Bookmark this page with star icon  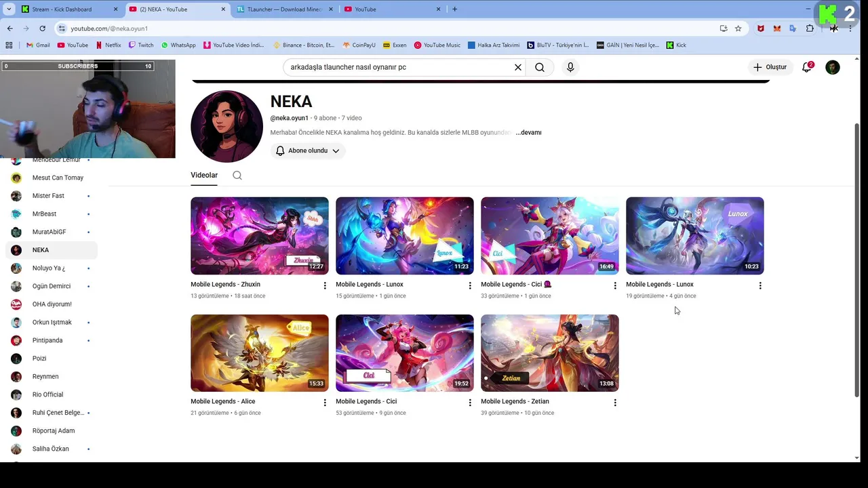tap(738, 28)
